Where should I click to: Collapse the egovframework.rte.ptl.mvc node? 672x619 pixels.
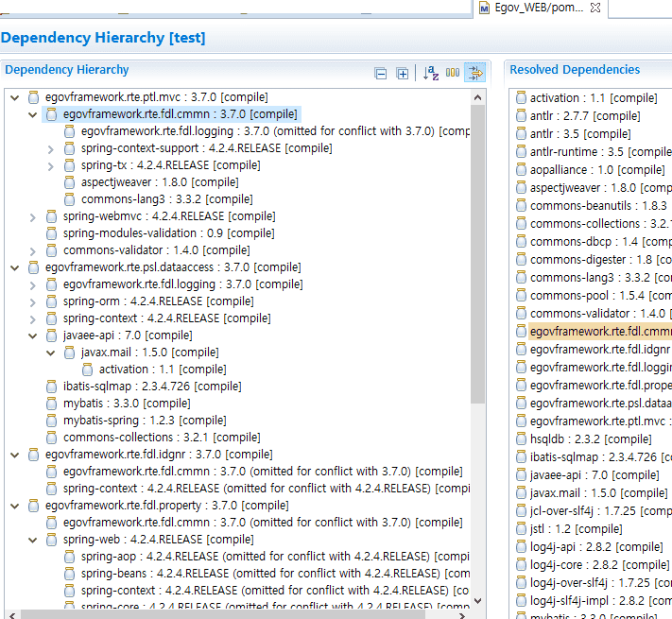[x=14, y=97]
